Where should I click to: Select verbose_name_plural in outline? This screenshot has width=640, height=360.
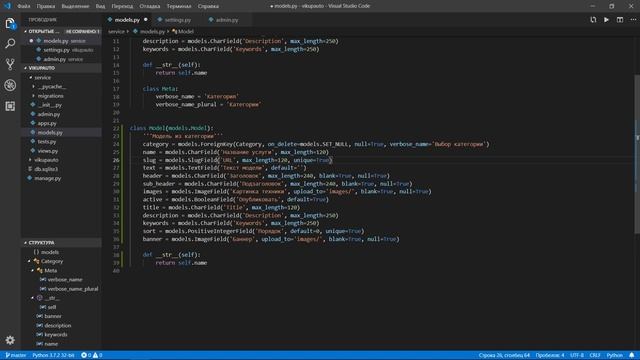[x=73, y=289]
